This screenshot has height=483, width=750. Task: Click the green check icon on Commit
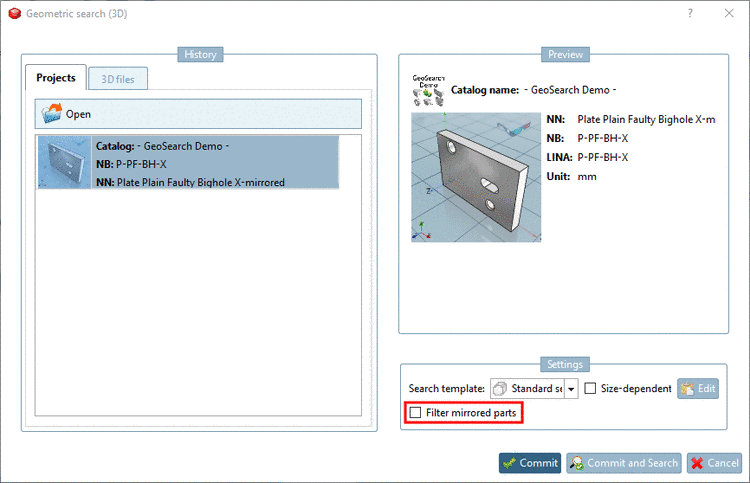pos(509,463)
